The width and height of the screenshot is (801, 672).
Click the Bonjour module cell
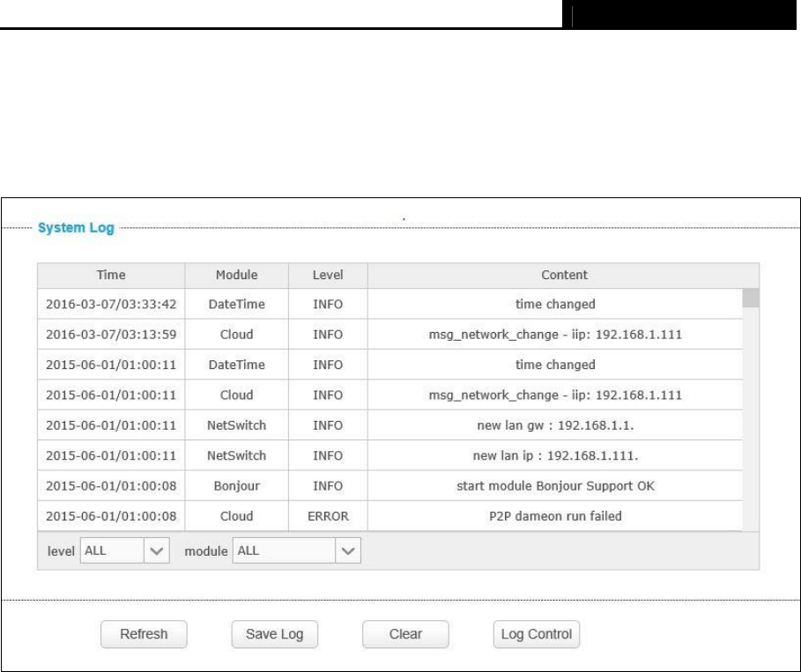pyautogui.click(x=236, y=486)
